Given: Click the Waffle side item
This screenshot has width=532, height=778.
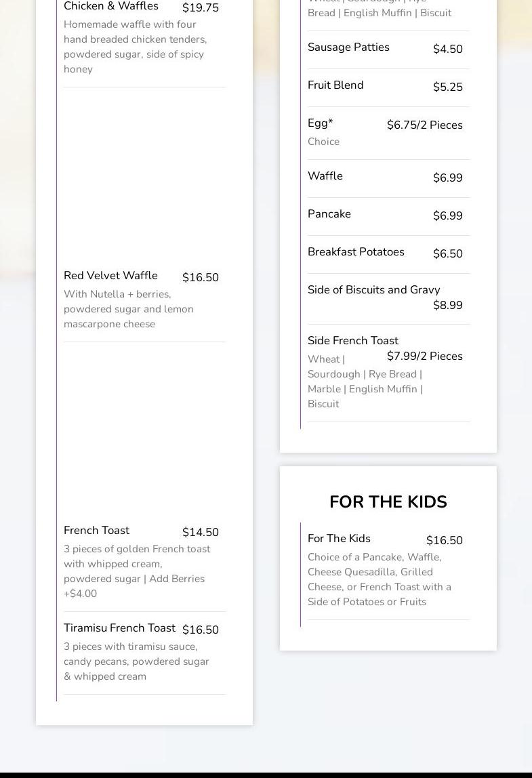Looking at the screenshot, I should (x=325, y=176).
